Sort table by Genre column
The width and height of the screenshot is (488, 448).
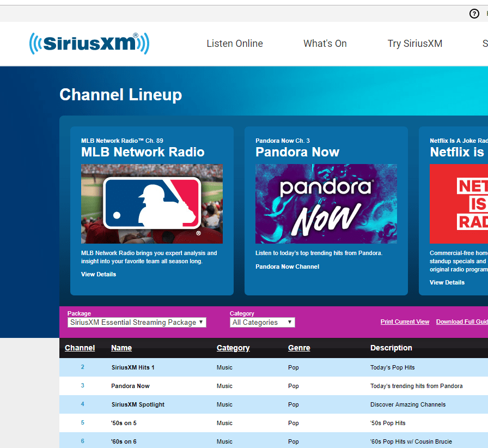299,348
